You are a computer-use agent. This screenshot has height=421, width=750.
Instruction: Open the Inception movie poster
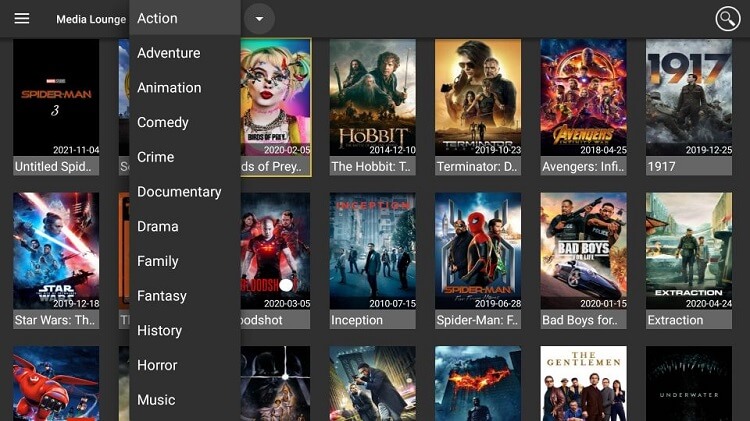tap(373, 251)
